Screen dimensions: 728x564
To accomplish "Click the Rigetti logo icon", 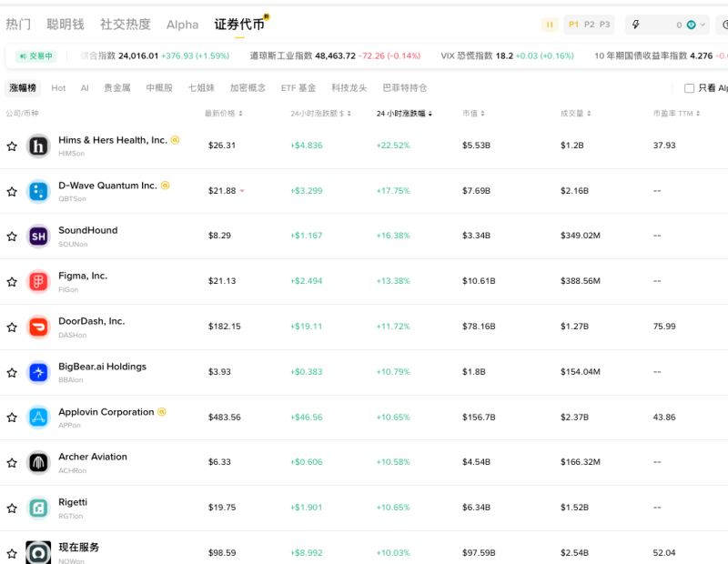I will 37,508.
